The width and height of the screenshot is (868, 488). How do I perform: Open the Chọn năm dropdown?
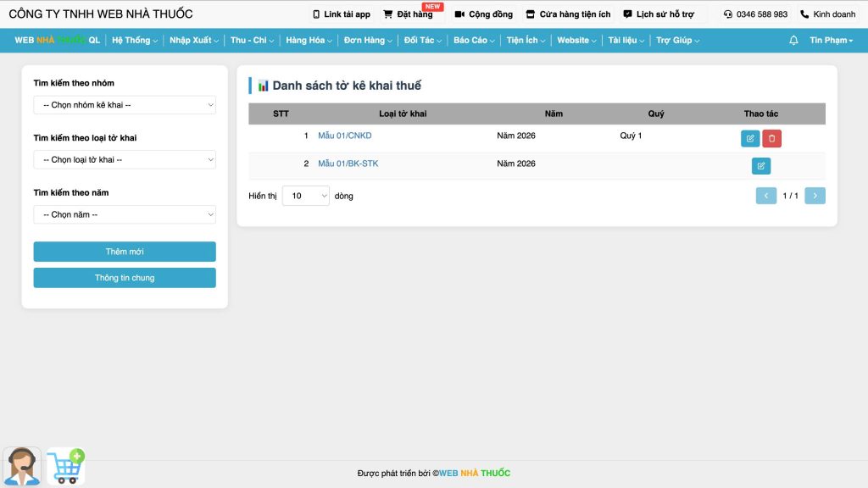pos(125,214)
